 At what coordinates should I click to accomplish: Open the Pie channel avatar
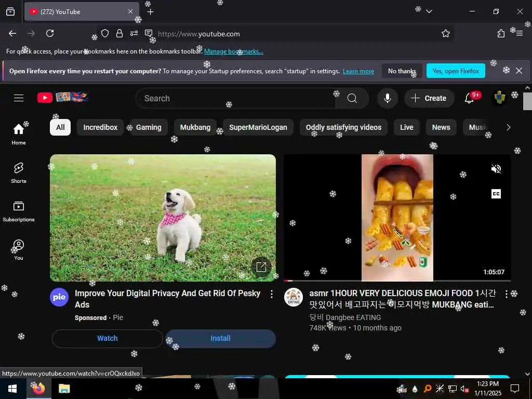(x=59, y=297)
